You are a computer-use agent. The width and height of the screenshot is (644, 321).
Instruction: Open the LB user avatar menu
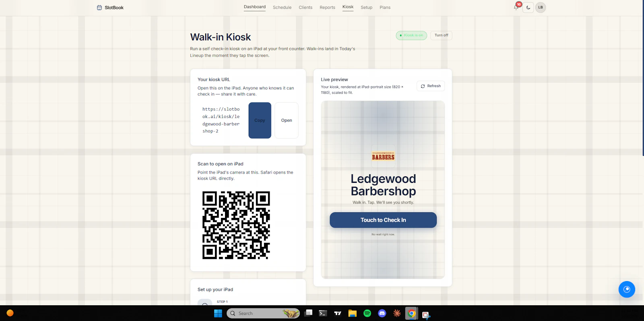[541, 7]
